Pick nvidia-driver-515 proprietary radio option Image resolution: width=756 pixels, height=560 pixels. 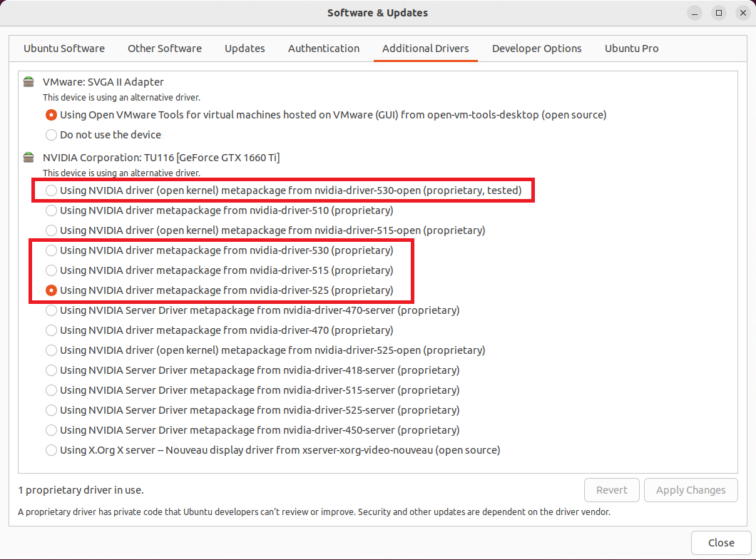pos(51,270)
